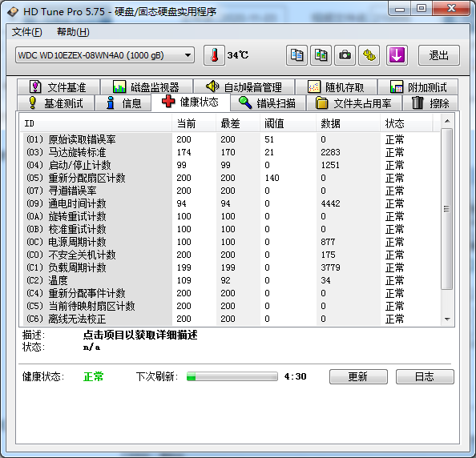Open the 错误扫描 tab
This screenshot has width=476, height=458.
coord(268,103)
